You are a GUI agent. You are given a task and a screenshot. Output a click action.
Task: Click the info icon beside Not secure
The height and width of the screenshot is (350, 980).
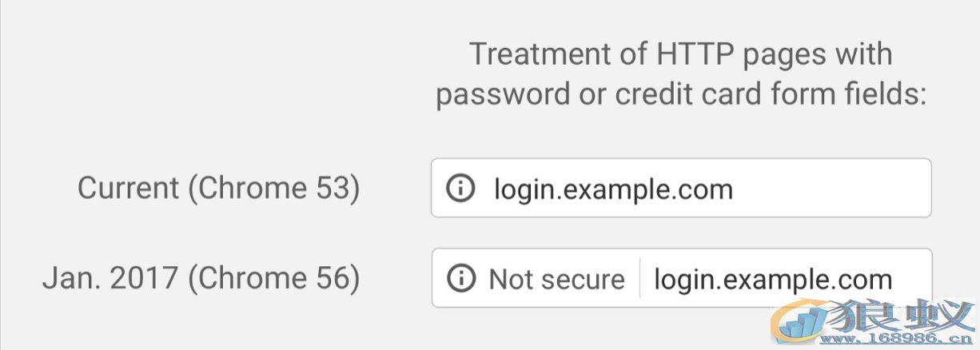coord(460,279)
